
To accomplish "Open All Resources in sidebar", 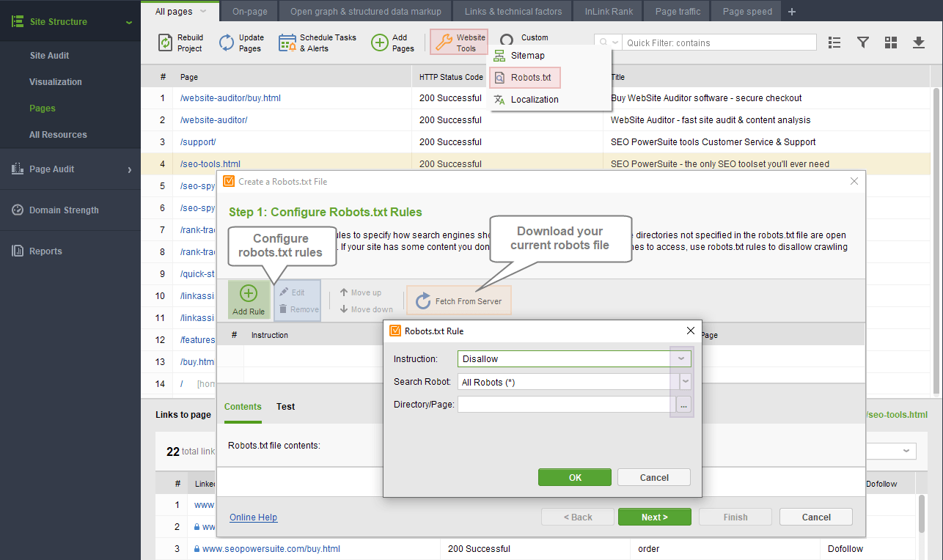I will point(58,135).
